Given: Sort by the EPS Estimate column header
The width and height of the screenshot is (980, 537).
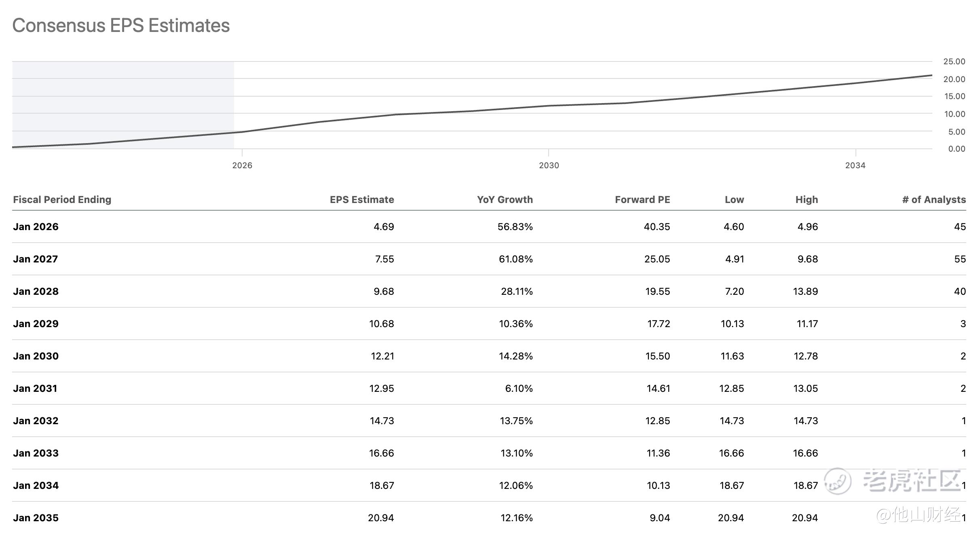Looking at the screenshot, I should (361, 199).
